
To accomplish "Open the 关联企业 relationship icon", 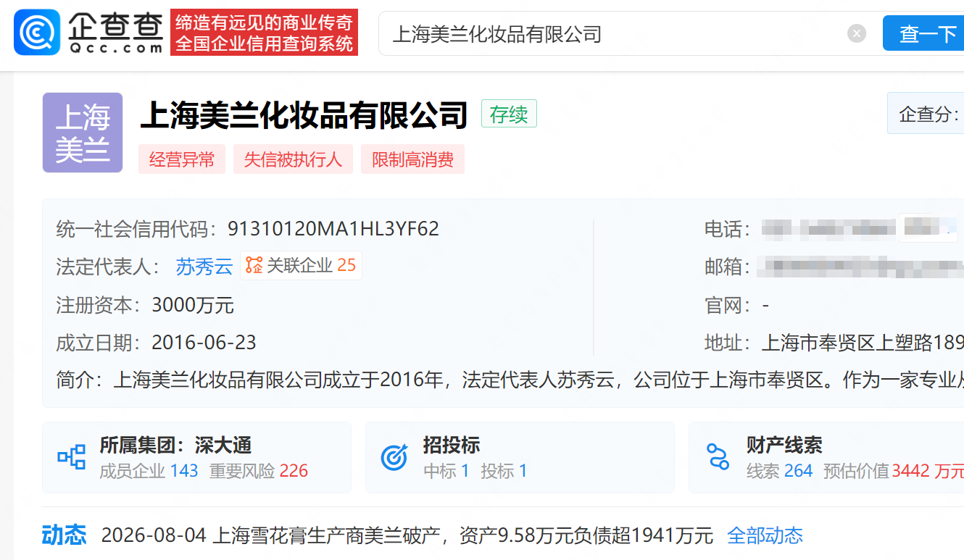I will (254, 266).
